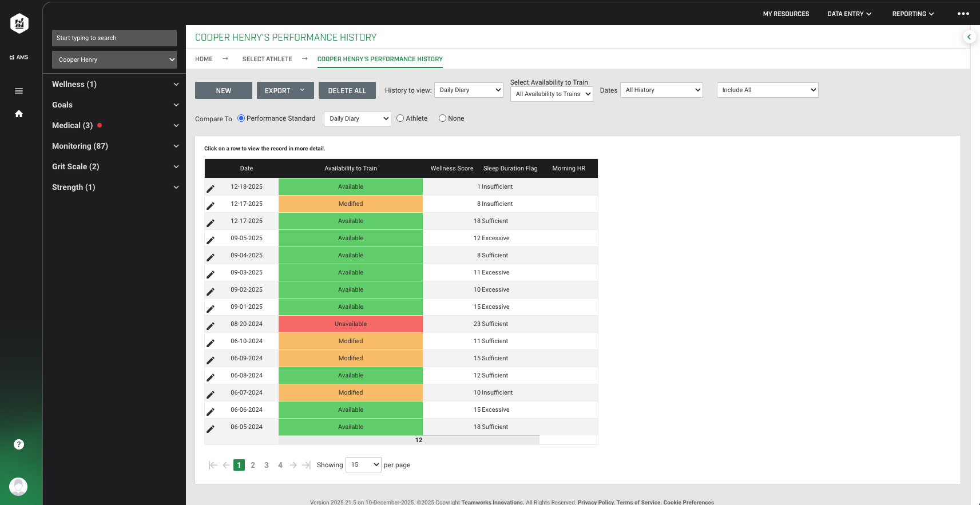Select the None compare radio button
Image resolution: width=980 pixels, height=505 pixels.
pyautogui.click(x=442, y=118)
